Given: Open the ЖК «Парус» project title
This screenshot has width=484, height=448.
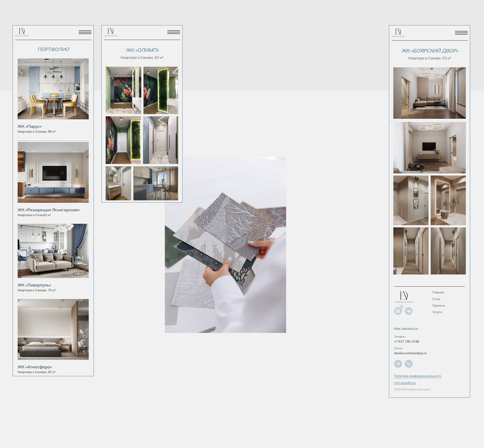Looking at the screenshot, I should tap(30, 126).
